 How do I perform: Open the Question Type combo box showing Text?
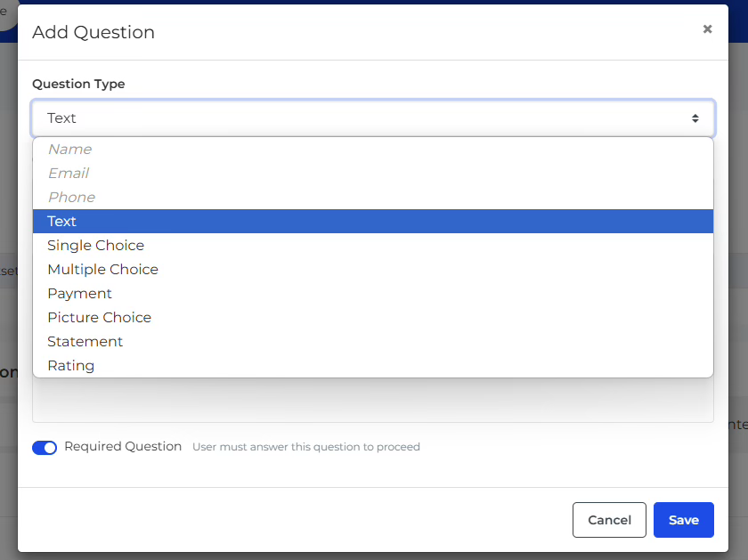point(373,118)
